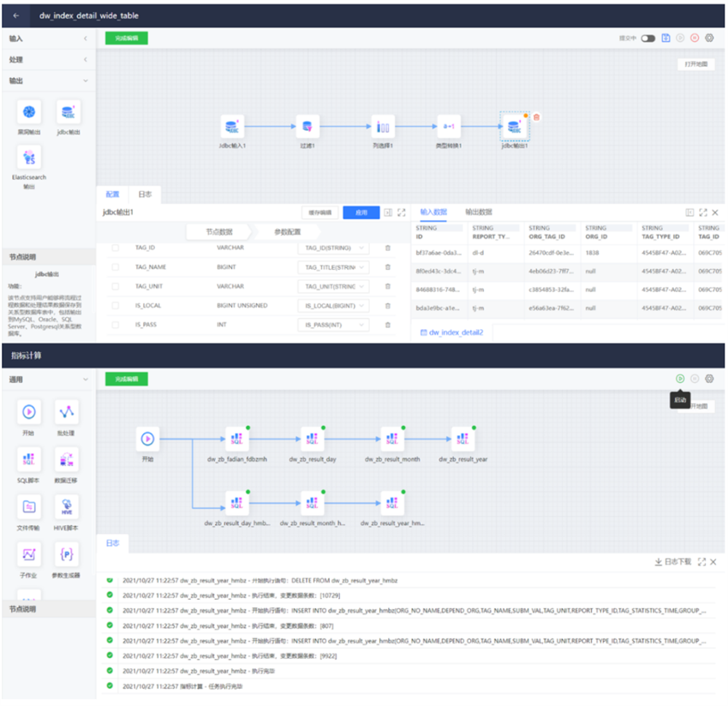Click the jdbc输出 component in the sidebar
This screenshot has height=706, width=728.
click(69, 113)
